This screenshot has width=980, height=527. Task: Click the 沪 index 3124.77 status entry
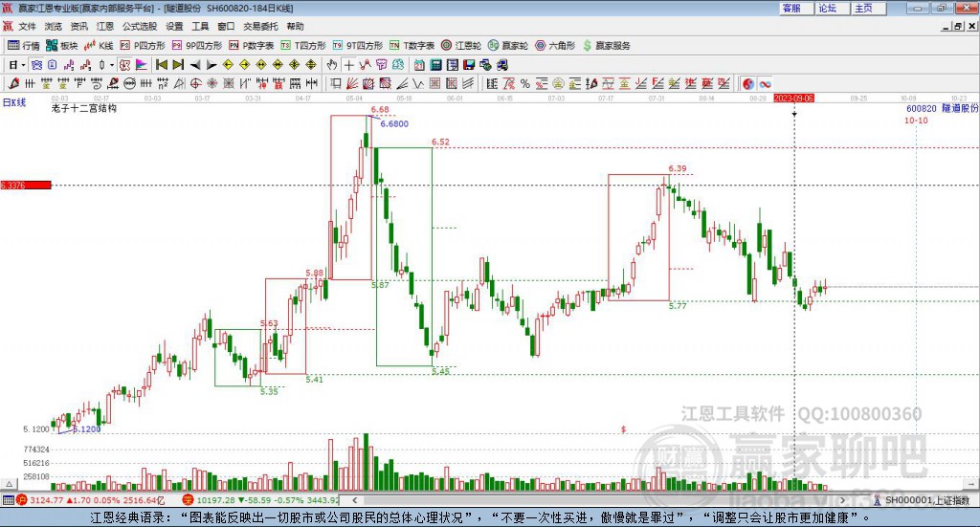90,500
